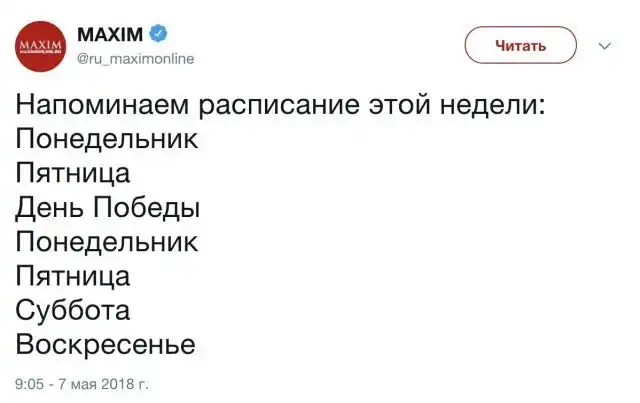Image resolution: width=640 pixels, height=403 pixels.
Task: Click the Суббота line of the tweet
Action: (73, 310)
